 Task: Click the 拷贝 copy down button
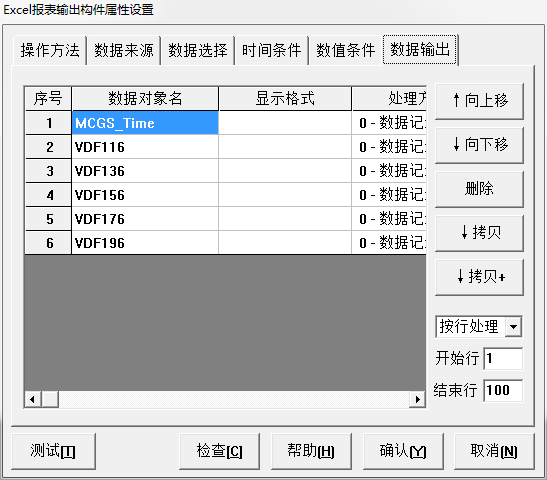479,233
